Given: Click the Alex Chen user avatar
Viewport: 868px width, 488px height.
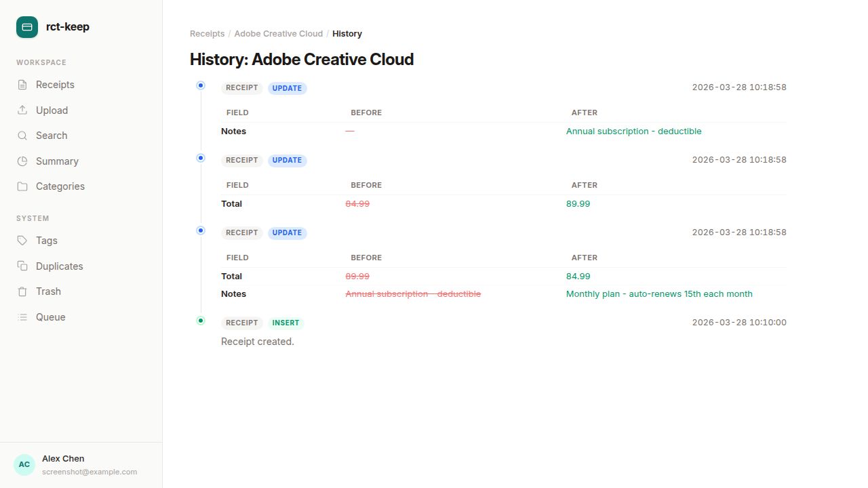Looking at the screenshot, I should click(x=24, y=464).
